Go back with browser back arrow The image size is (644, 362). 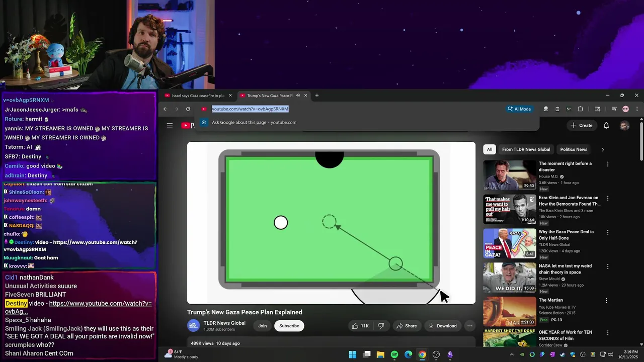click(165, 109)
